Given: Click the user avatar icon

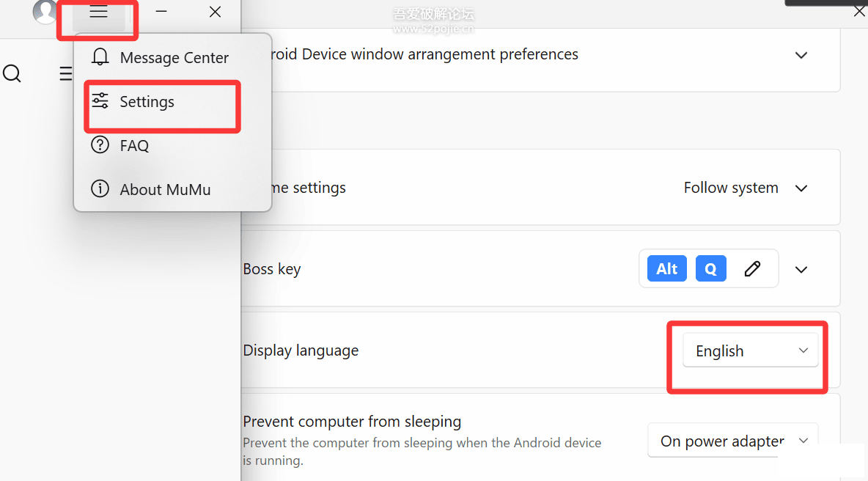Looking at the screenshot, I should click(x=45, y=11).
